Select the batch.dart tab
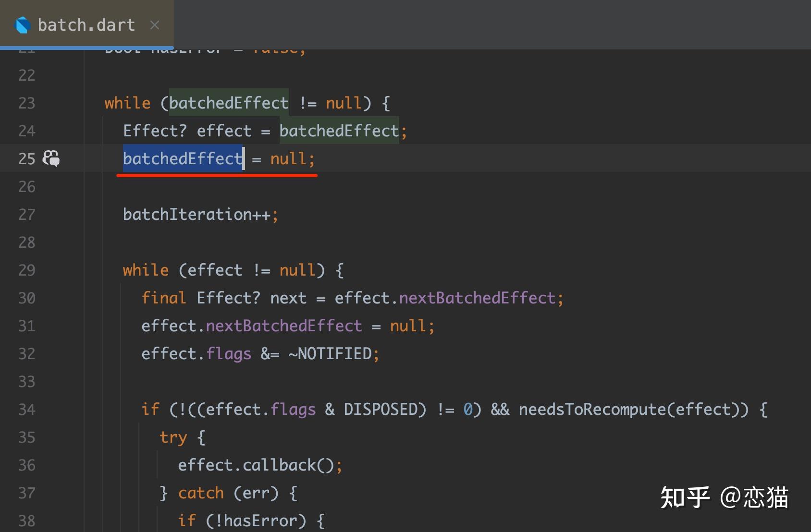The height and width of the screenshot is (532, 811). pyautogui.click(x=86, y=24)
